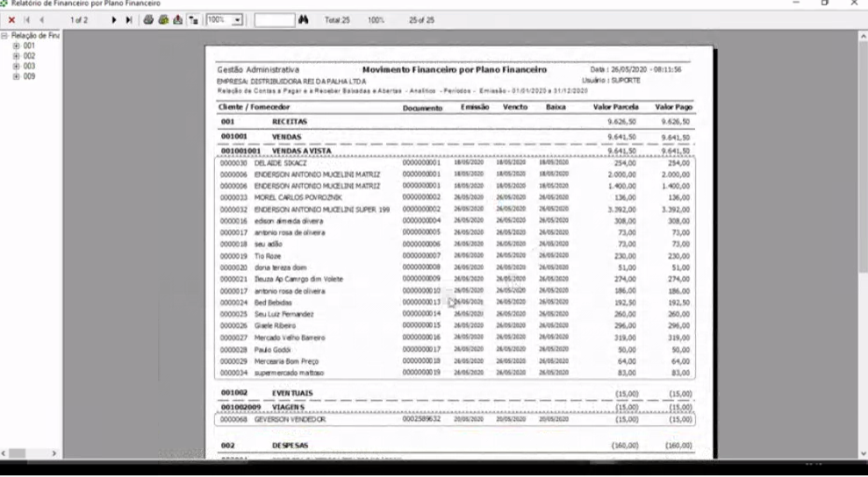Click the Cliente / Fornecedor column header
This screenshot has height=477, width=868.
255,107
